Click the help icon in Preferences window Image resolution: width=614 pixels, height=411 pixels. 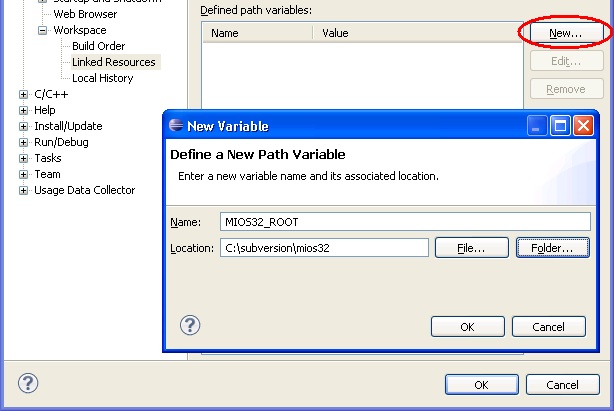pos(29,384)
